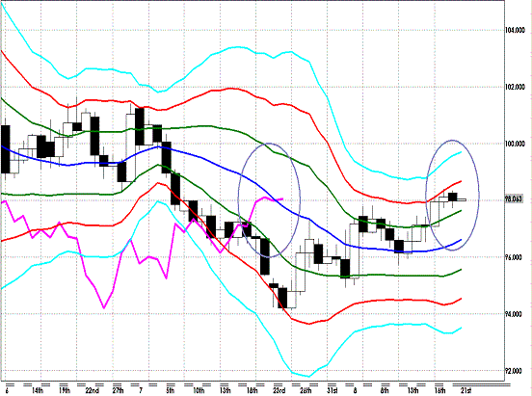This screenshot has height=396, width=532.
Task: Select the 10th date label
Action: (x=199, y=390)
